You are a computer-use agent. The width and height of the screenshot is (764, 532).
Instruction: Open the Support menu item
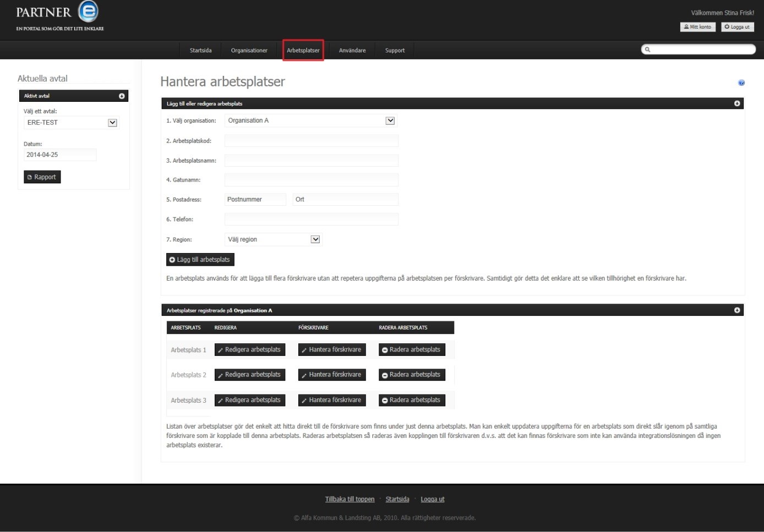click(x=395, y=51)
